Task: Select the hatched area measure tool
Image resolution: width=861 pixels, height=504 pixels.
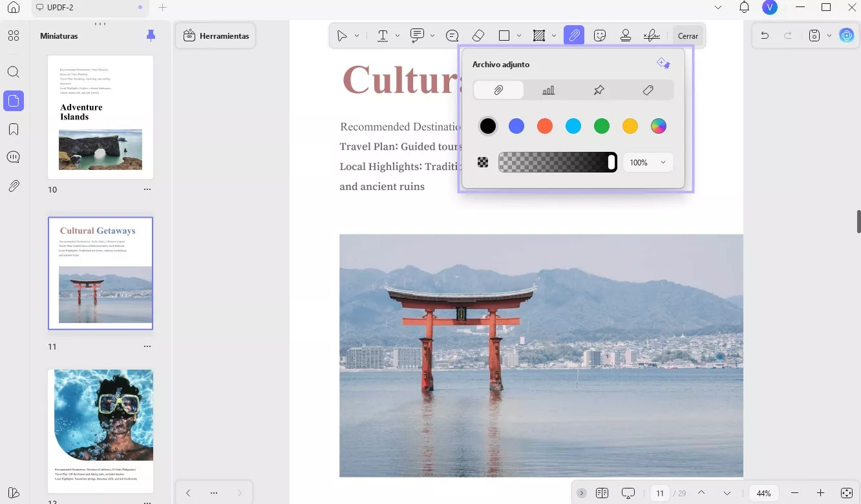Action: pos(539,36)
